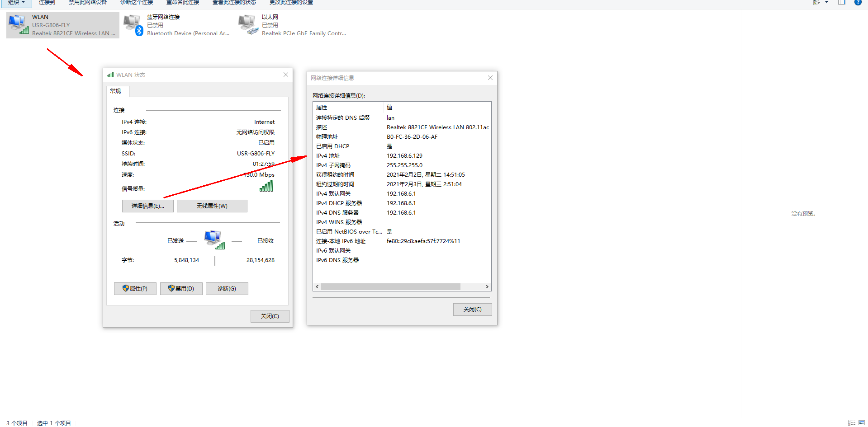Click 禁用此网络设备 in the command bar
The height and width of the screenshot is (427, 868).
click(87, 2)
